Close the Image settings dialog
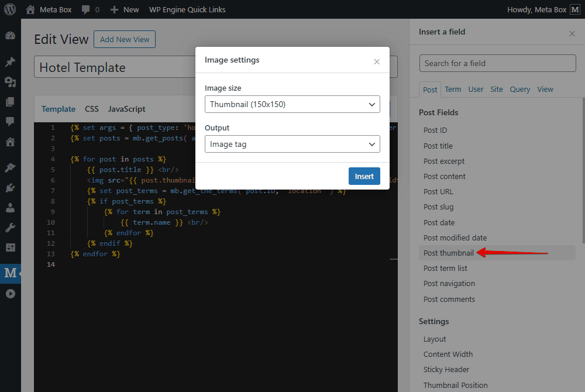Image resolution: width=585 pixels, height=392 pixels. pyautogui.click(x=377, y=61)
